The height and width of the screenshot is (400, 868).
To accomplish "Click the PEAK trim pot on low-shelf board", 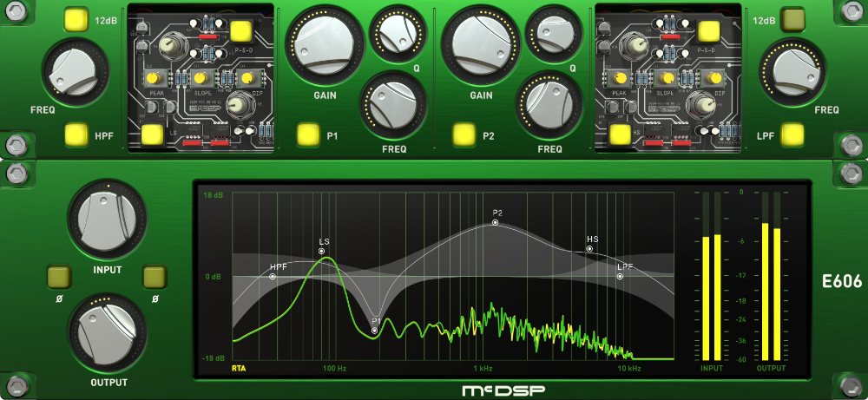I will coord(154,78).
